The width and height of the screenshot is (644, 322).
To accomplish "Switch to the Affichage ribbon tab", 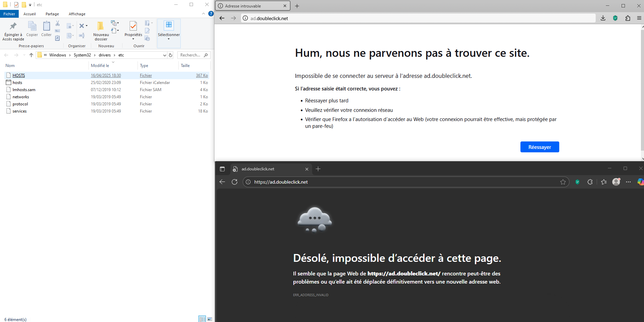I will [77, 14].
